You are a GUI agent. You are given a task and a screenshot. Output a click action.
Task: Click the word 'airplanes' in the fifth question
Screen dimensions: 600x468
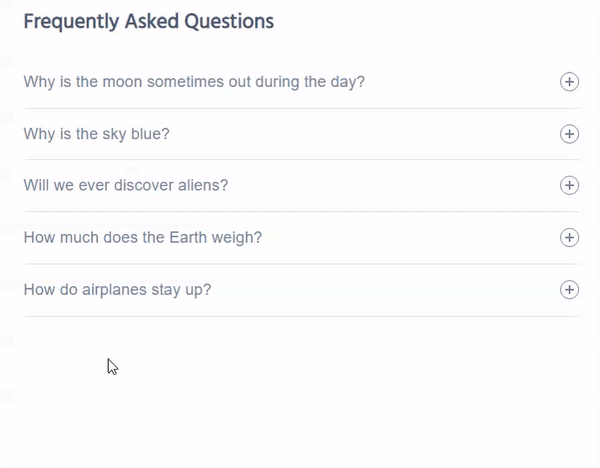(x=114, y=290)
